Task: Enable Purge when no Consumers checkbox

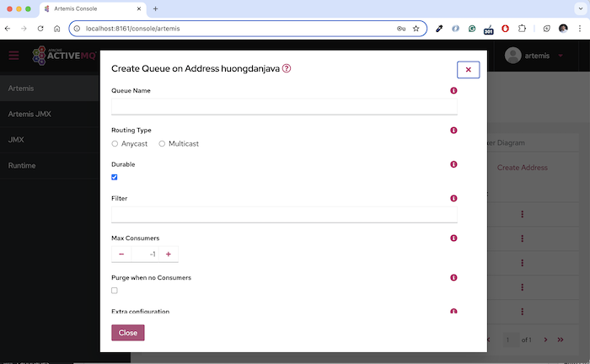Action: tap(115, 291)
